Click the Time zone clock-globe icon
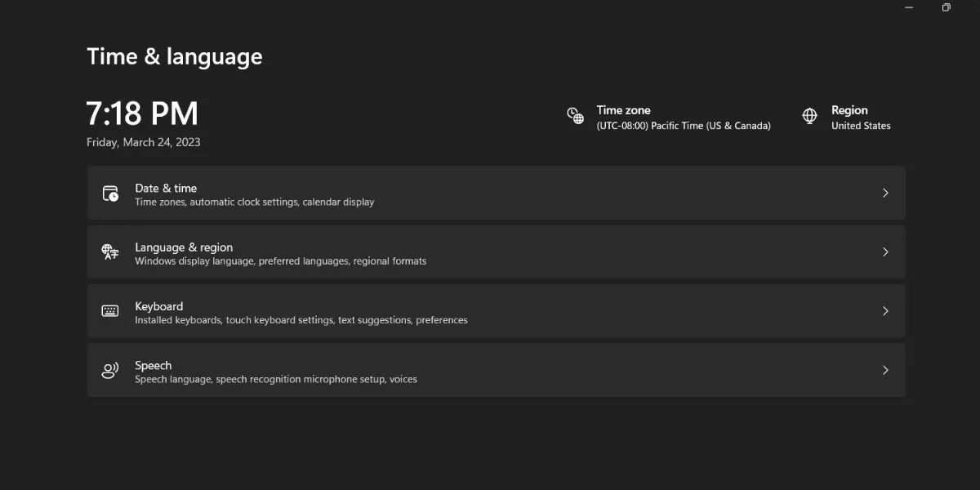Viewport: 980px width, 490px height. click(x=576, y=116)
